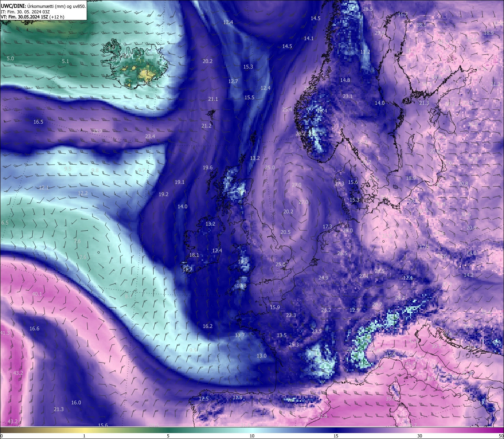The width and height of the screenshot is (504, 439).
Task: Click the 24.9 value label
Action: 323,278
